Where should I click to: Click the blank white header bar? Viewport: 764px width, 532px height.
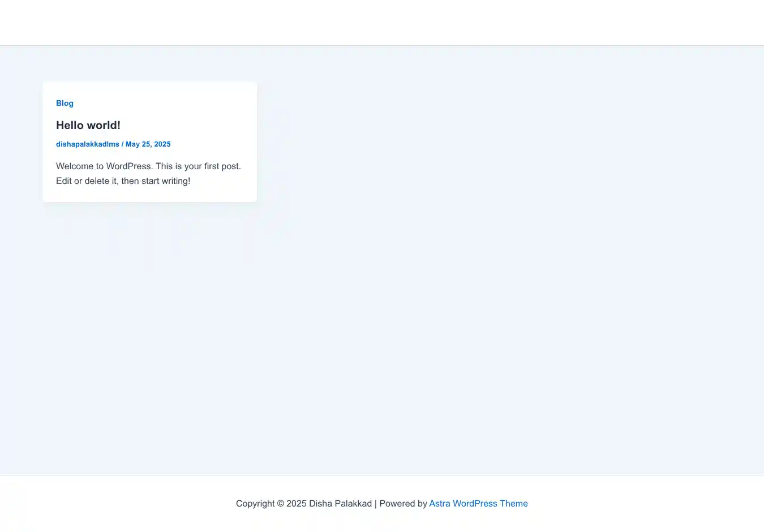382,23
